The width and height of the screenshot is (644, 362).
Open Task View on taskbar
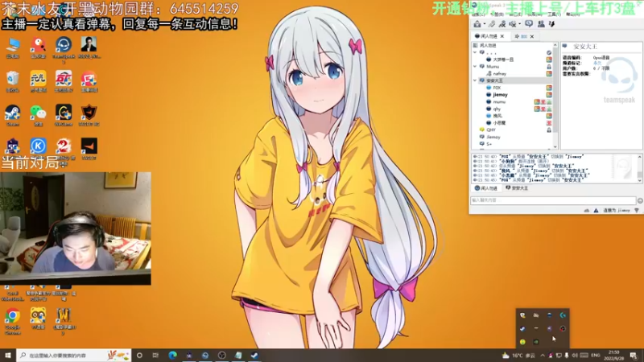155,356
